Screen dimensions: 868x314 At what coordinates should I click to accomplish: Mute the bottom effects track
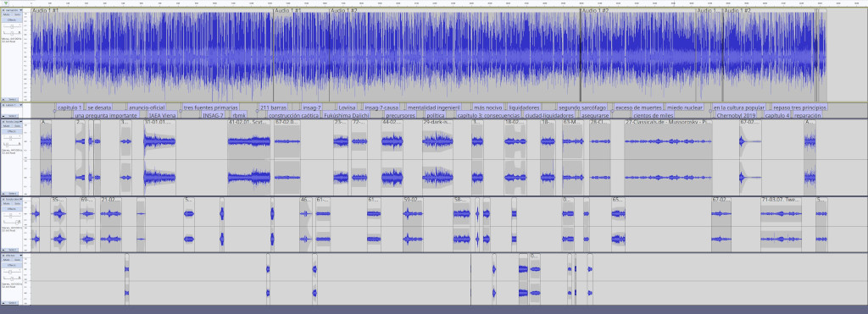7,260
